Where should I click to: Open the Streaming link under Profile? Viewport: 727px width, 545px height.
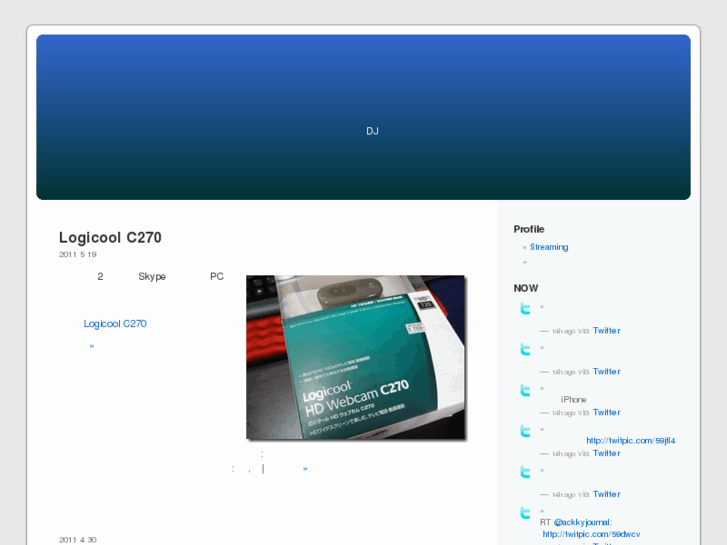[549, 247]
